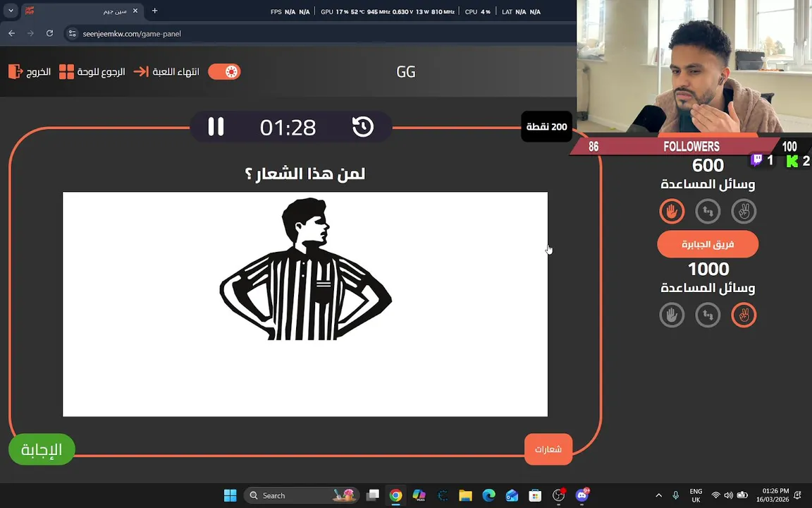Open the Windows Start menu

[230, 495]
